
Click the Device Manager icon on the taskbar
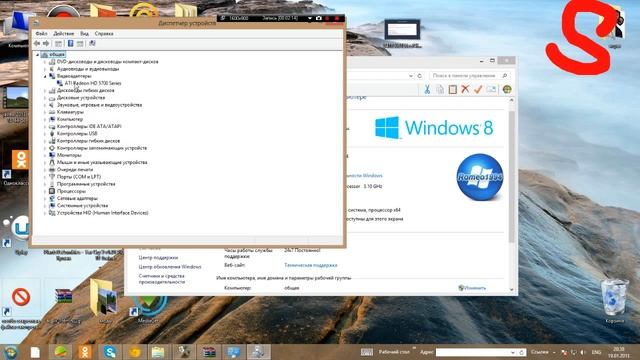pos(258,352)
